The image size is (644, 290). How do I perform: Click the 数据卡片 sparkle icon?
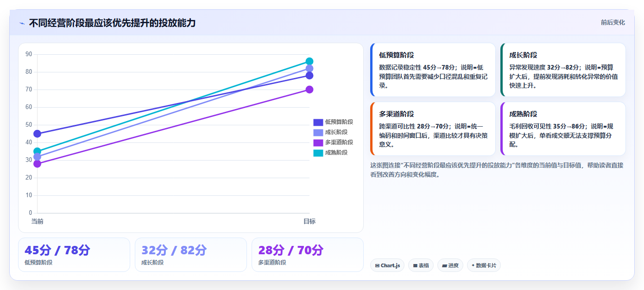473,265
